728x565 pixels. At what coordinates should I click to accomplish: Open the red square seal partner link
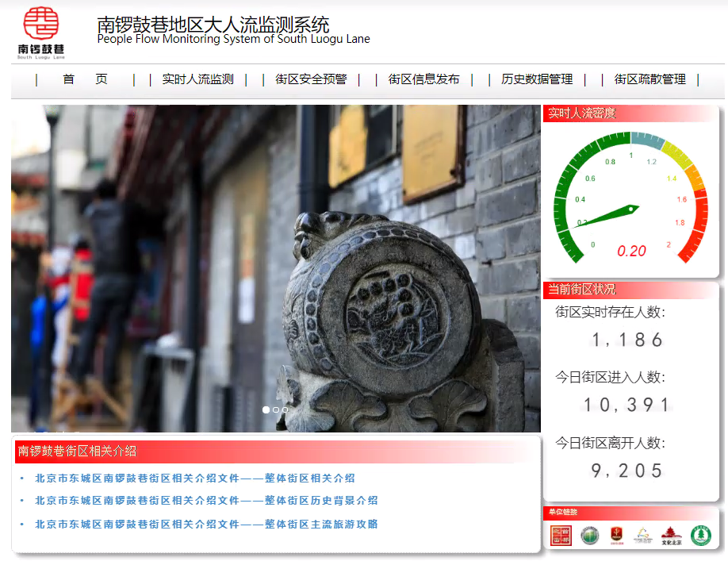pyautogui.click(x=561, y=536)
